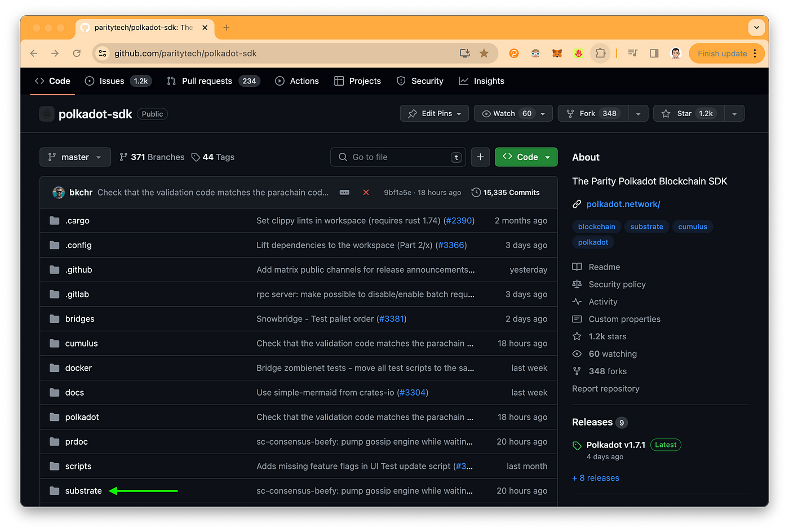The height and width of the screenshot is (532, 789).
Task: View the 371 Branches link
Action: click(x=152, y=157)
